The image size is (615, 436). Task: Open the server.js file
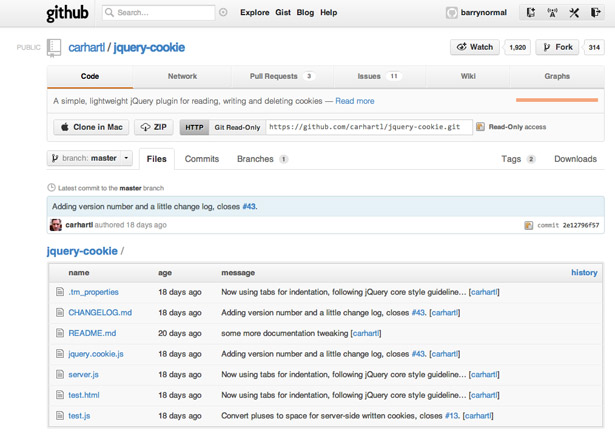[x=83, y=374]
